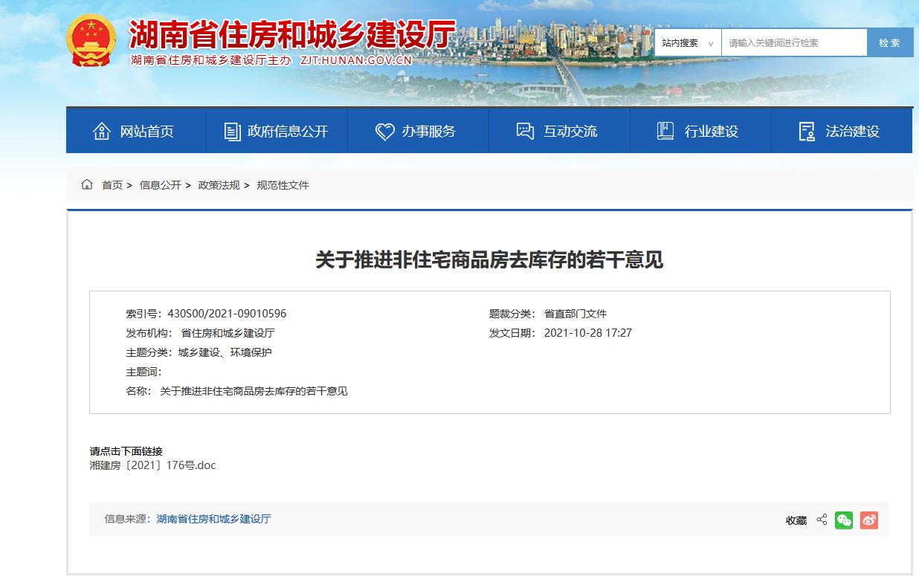919x588 pixels.
Task: Click the breadcrumb home icon
Action: pos(87,184)
